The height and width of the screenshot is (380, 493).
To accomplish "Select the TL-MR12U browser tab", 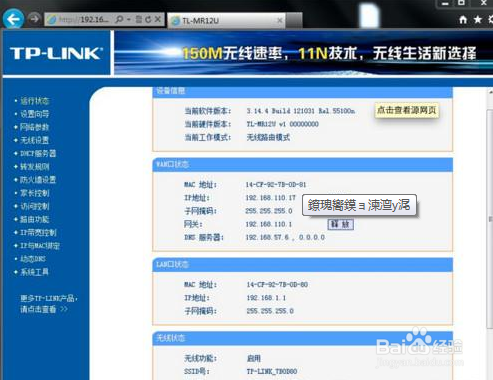I will tap(226, 21).
